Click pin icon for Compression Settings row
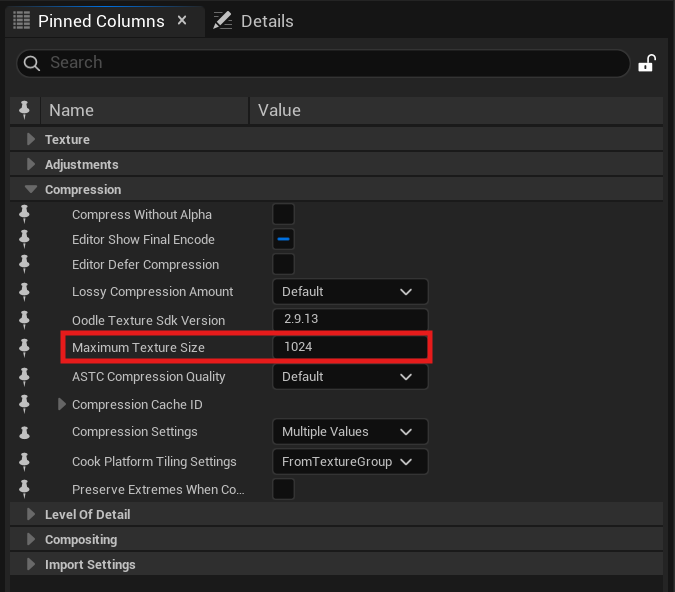 pyautogui.click(x=25, y=432)
